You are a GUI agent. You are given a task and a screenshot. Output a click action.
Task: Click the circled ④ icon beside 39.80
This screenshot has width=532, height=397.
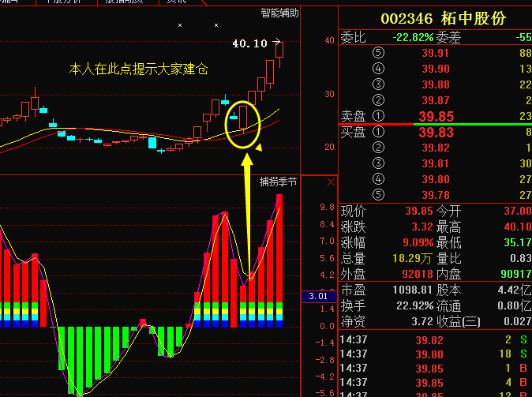(378, 179)
